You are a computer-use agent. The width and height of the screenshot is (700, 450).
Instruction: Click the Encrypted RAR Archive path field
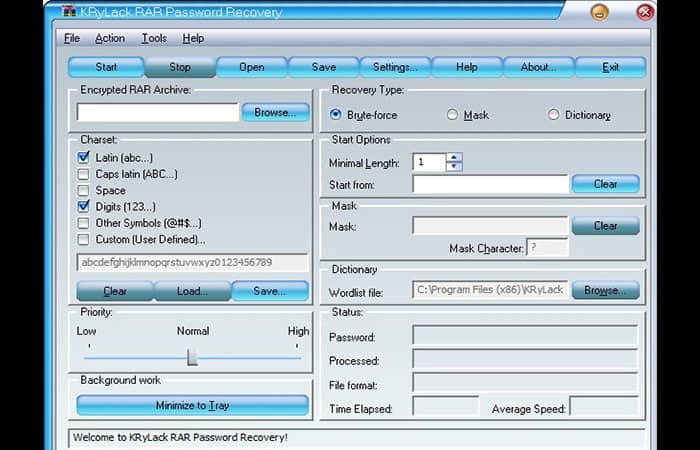(158, 112)
